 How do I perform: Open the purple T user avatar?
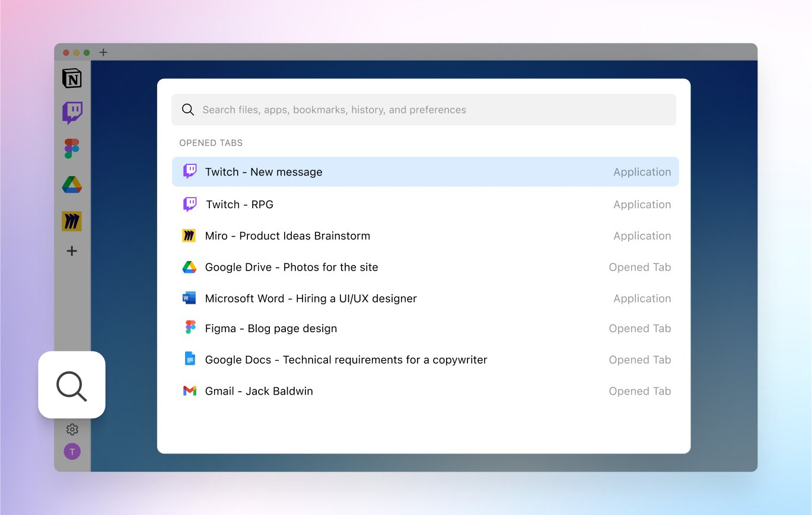[x=72, y=452]
